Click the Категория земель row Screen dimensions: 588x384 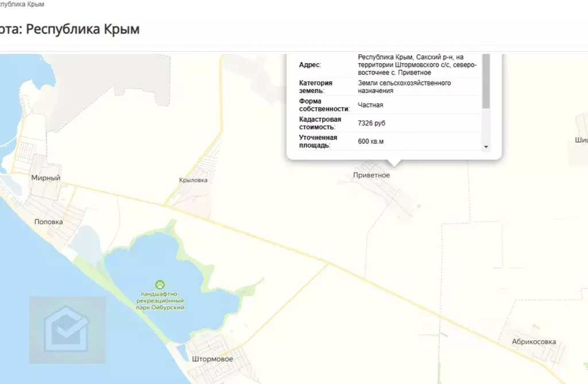pyautogui.click(x=389, y=87)
